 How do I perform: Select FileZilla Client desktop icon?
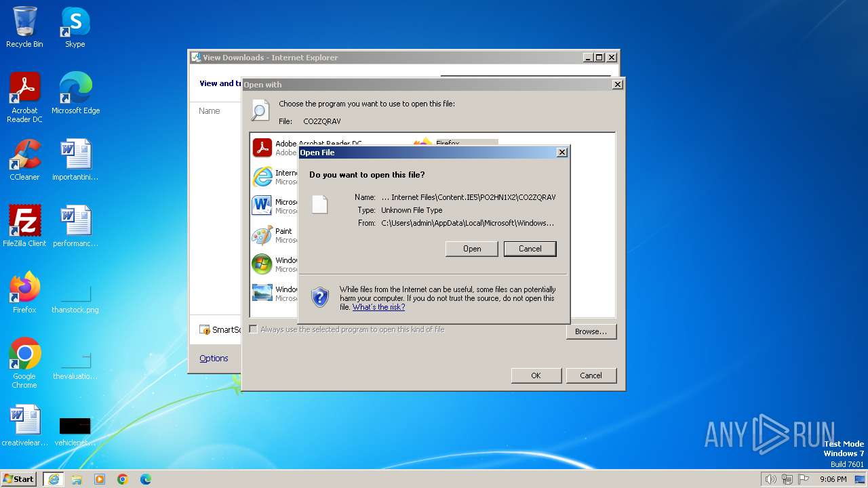click(x=24, y=227)
